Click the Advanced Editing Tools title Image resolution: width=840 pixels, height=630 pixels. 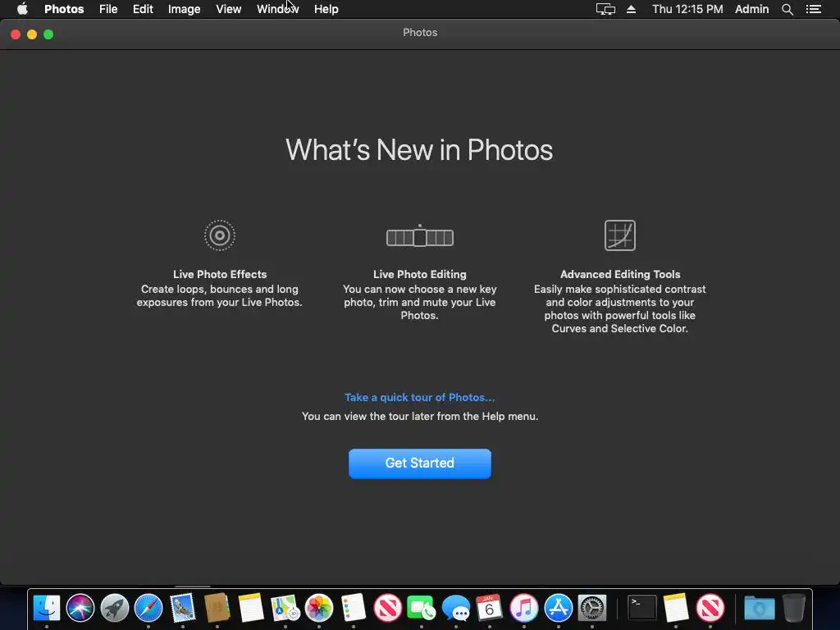point(620,274)
